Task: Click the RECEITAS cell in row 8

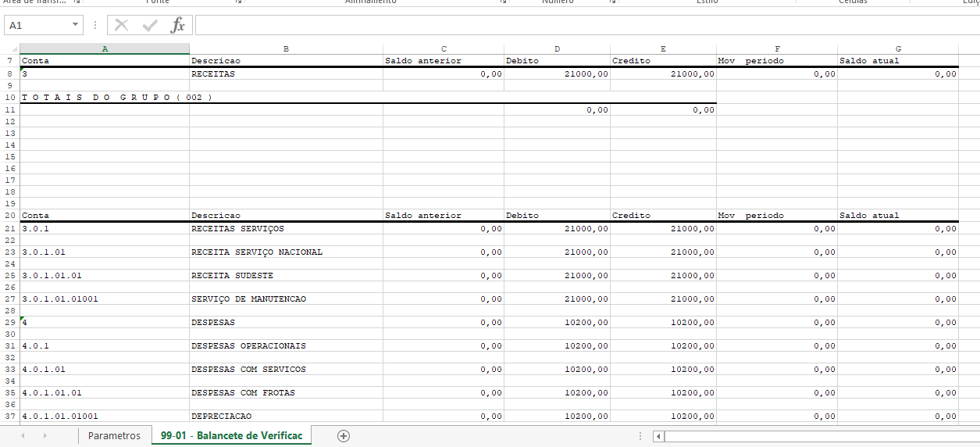Action: coord(286,74)
